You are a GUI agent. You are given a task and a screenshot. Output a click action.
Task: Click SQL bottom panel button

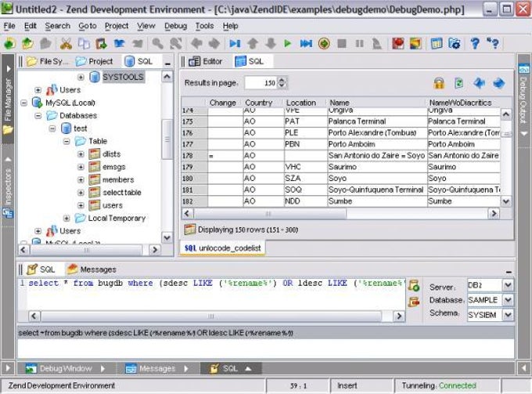230,368
